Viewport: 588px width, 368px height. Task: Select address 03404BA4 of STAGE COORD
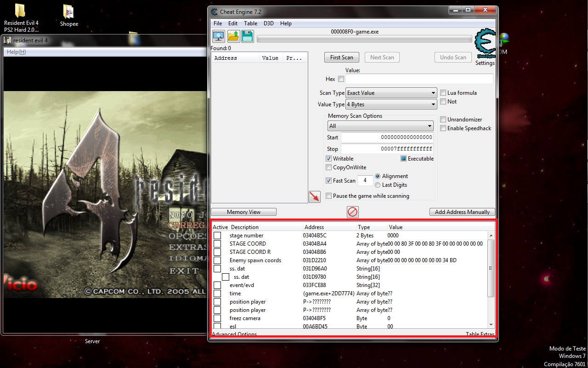click(315, 244)
